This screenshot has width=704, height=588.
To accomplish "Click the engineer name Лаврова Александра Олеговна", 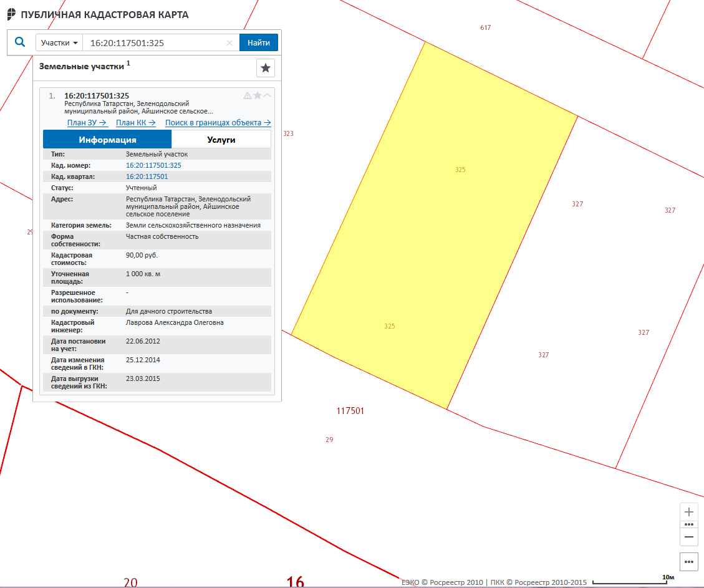I will (175, 322).
